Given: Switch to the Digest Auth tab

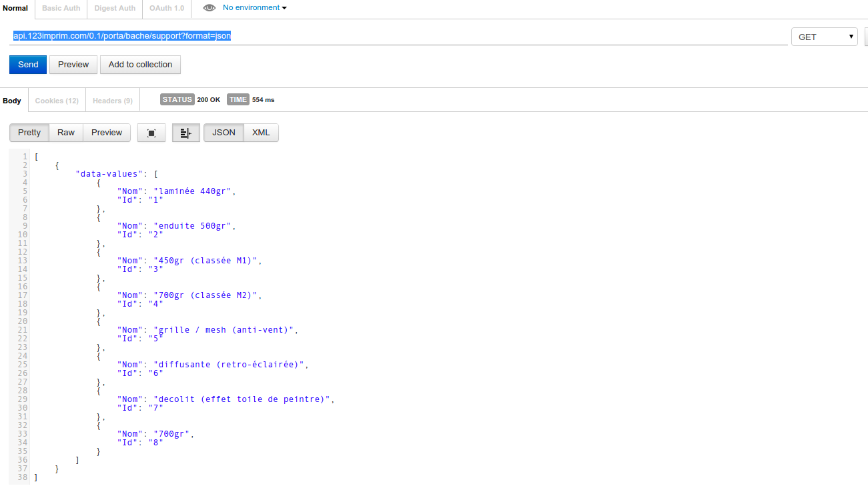Looking at the screenshot, I should point(114,8).
